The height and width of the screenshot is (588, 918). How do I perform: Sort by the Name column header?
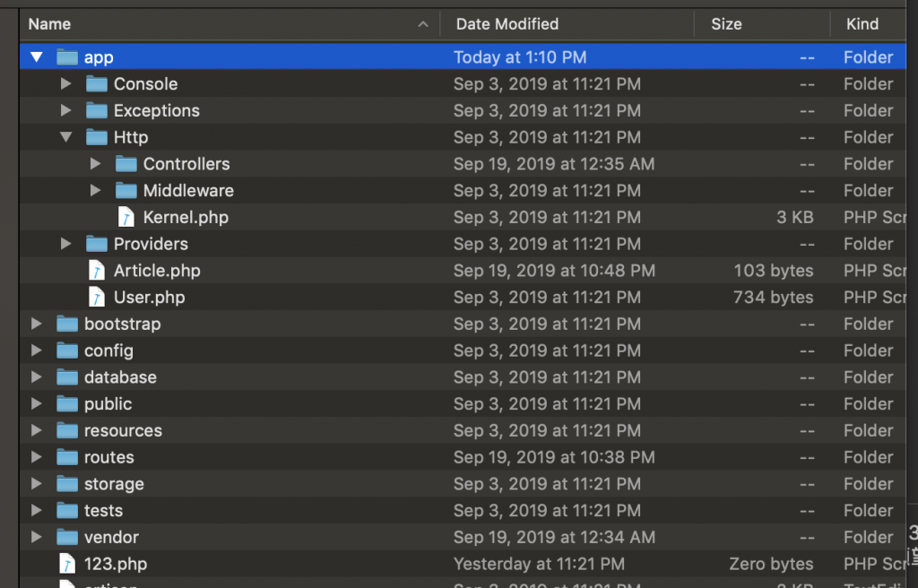coord(49,24)
